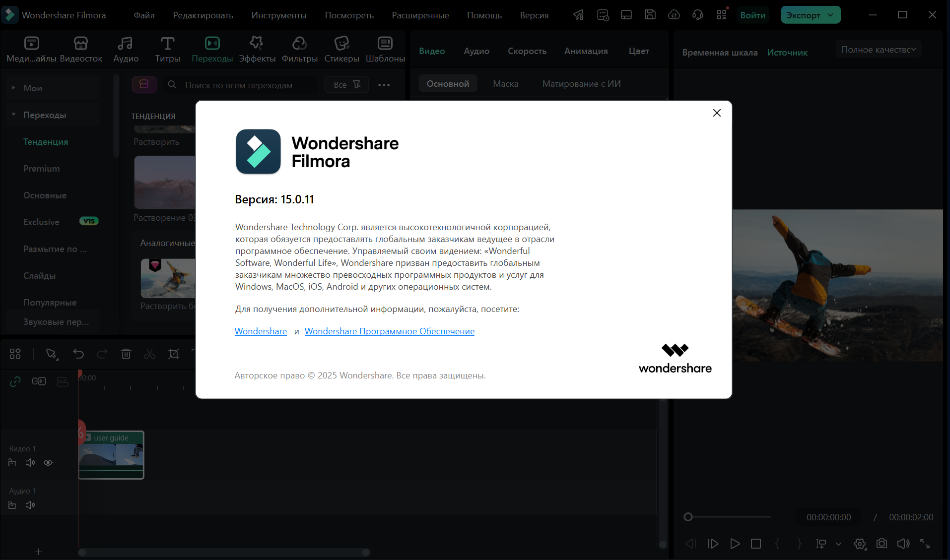The height and width of the screenshot is (560, 950).
Task: Open the Полное качество quality dropdown
Action: click(879, 49)
